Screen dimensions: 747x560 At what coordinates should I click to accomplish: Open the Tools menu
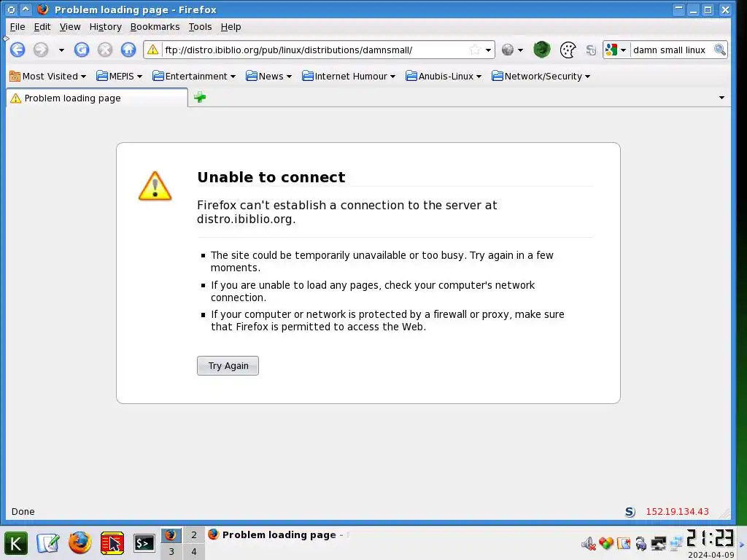click(200, 27)
